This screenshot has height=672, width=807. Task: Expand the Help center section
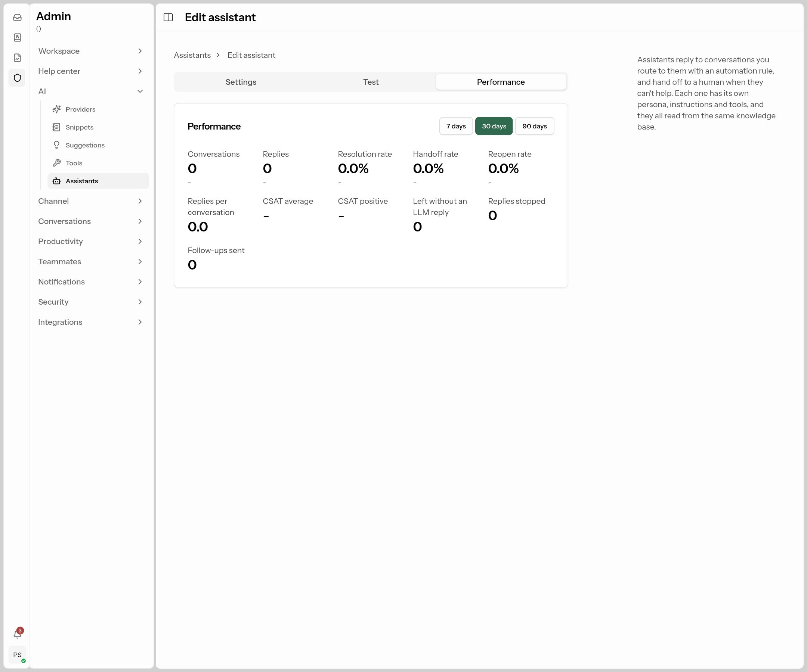pyautogui.click(x=92, y=71)
